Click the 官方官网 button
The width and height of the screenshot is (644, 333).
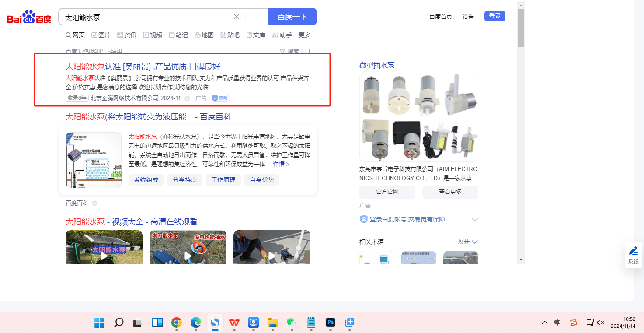(x=387, y=192)
